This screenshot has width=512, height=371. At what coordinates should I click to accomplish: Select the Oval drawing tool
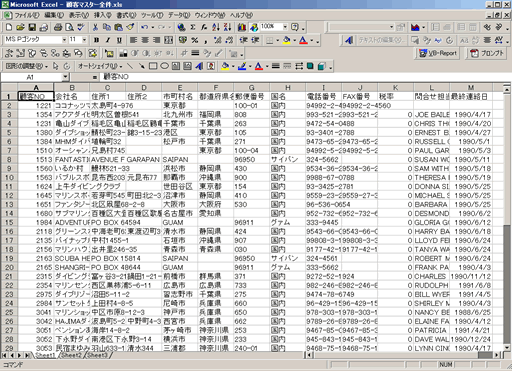164,66
